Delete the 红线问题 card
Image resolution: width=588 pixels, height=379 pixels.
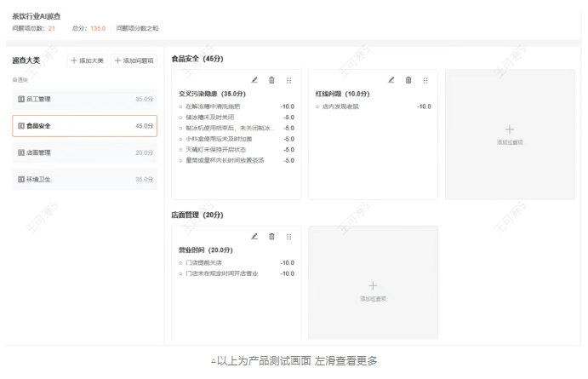point(408,80)
